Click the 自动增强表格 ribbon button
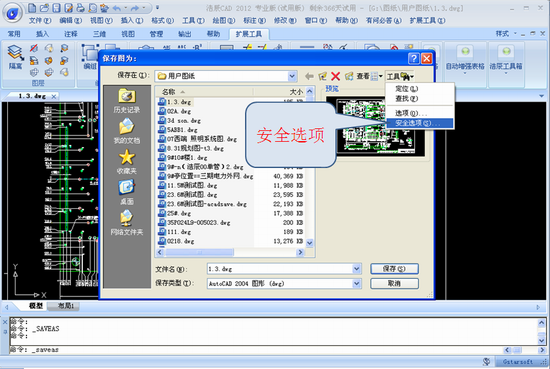 pos(465,59)
